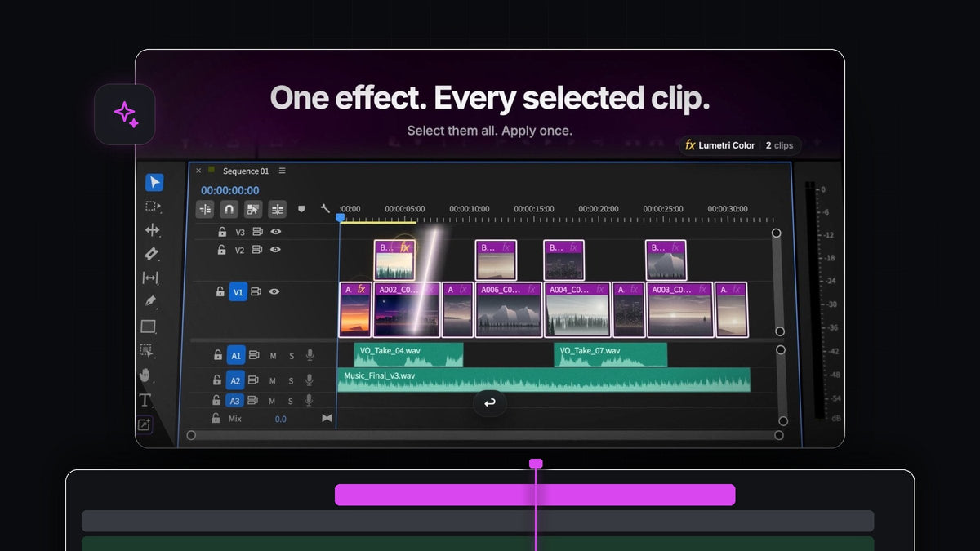The image size is (980, 551).
Task: Click the video tracks vertical zoom scrollbar
Action: pos(777,282)
